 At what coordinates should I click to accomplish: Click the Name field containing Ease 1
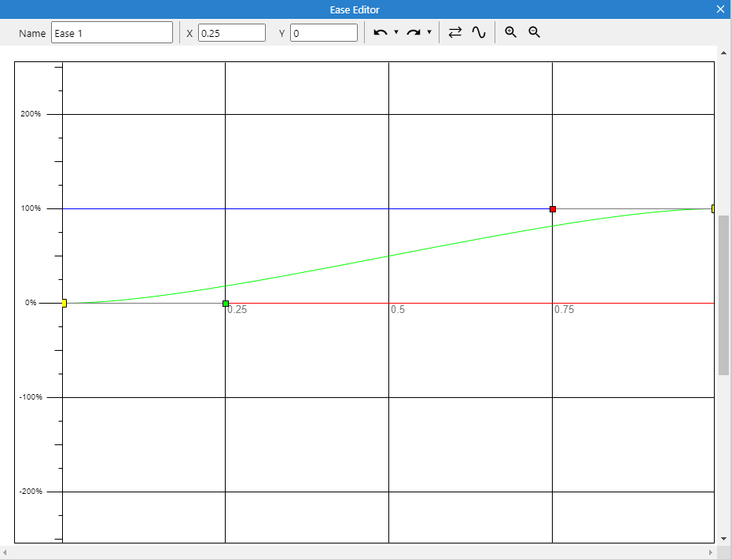(x=112, y=32)
